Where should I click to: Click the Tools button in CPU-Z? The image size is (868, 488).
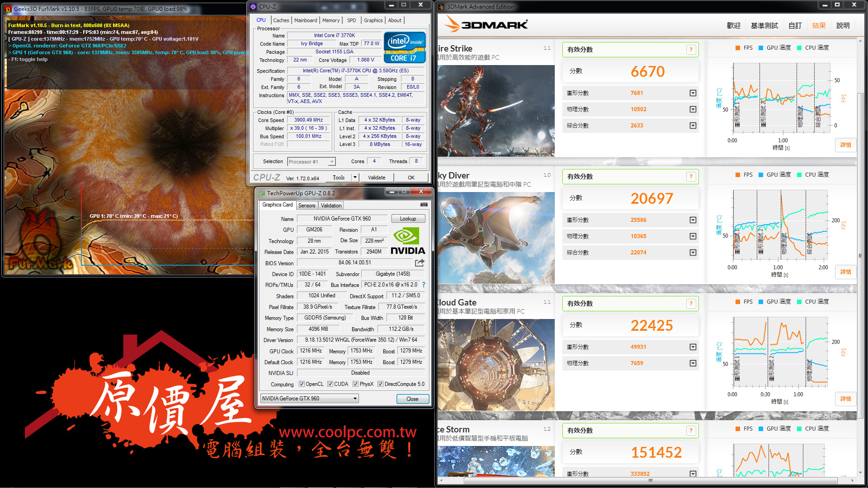click(x=339, y=178)
